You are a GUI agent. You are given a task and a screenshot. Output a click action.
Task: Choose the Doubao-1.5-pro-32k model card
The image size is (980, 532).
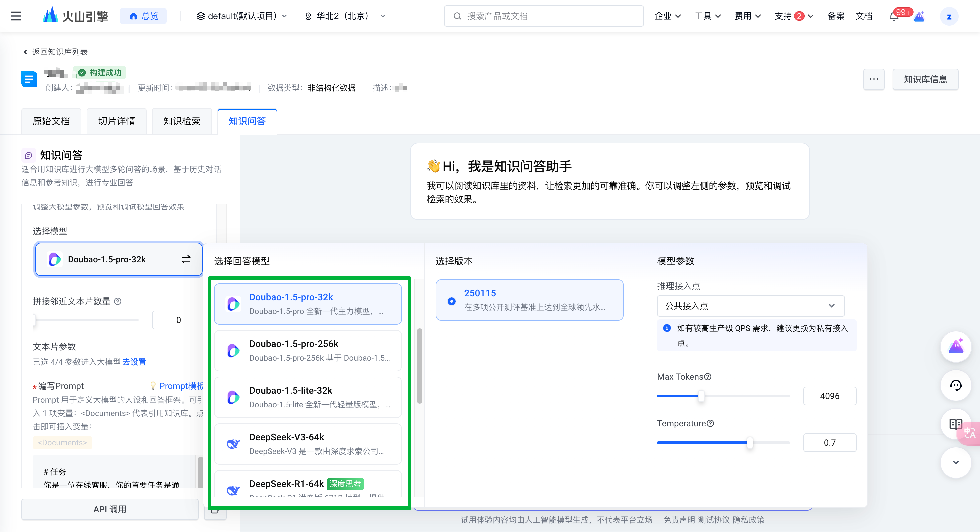tap(308, 304)
